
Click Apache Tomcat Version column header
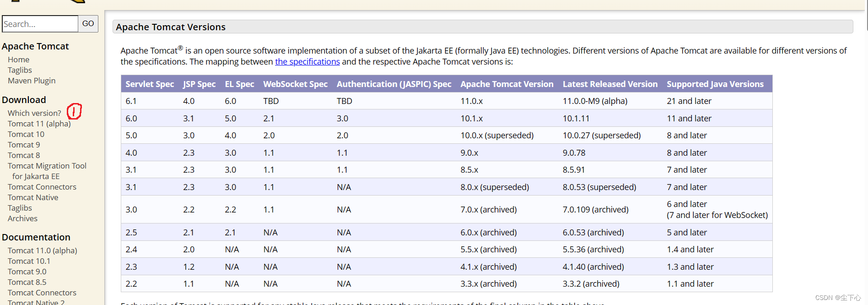[x=507, y=84]
